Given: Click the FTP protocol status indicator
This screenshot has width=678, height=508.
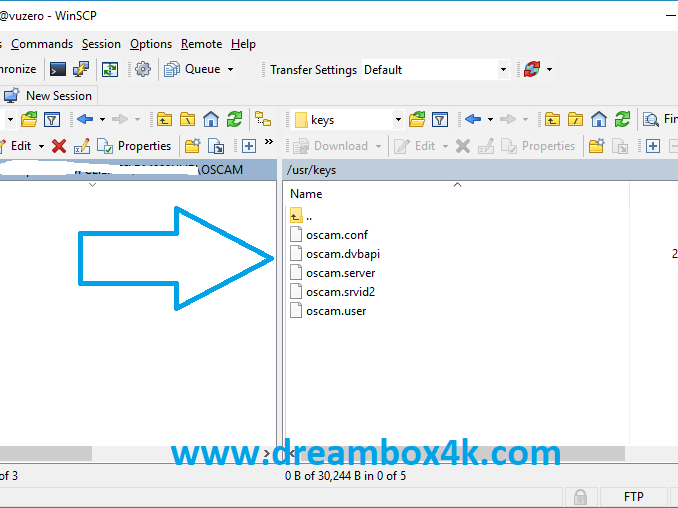Looking at the screenshot, I should click(633, 497).
